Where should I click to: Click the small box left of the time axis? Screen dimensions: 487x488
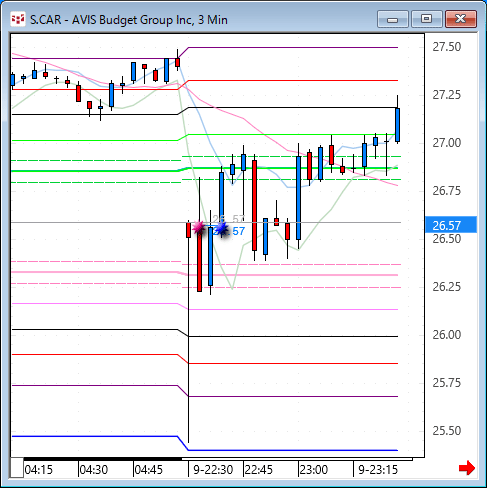pyautogui.click(x=17, y=468)
